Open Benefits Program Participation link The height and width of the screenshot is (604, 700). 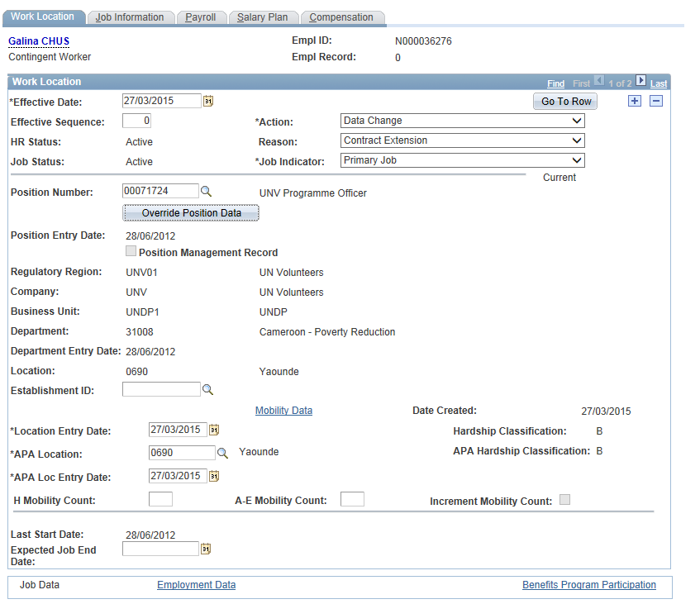coord(589,585)
